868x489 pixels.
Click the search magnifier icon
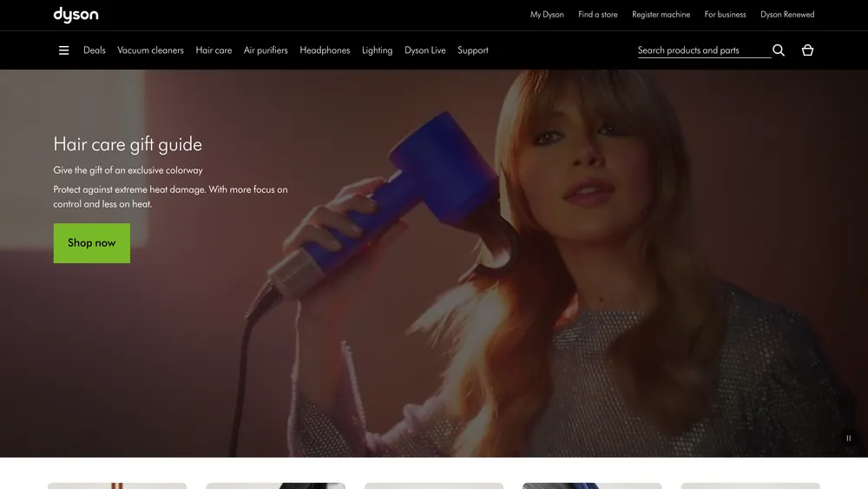pos(779,50)
